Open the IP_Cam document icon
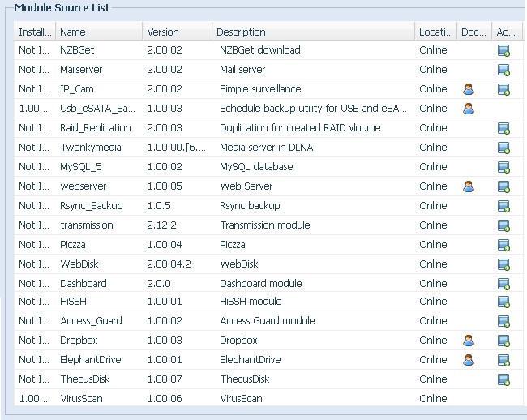The height and width of the screenshot is (420, 527). [469, 89]
